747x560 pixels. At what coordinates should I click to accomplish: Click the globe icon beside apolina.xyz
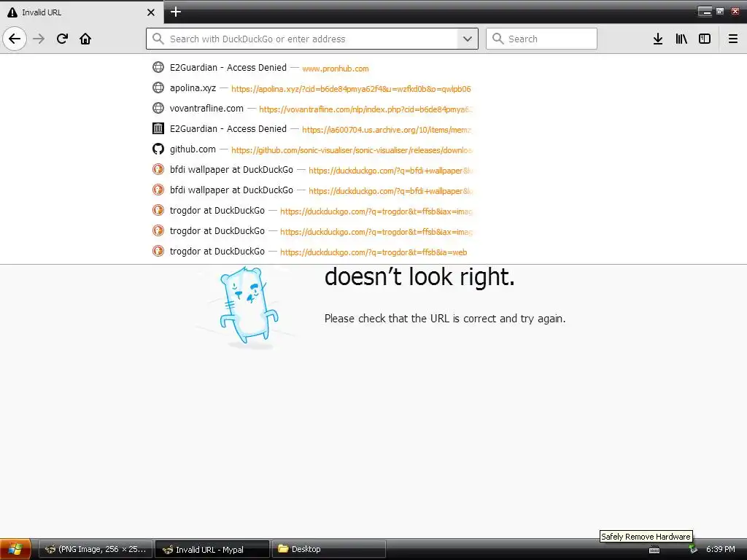(158, 87)
